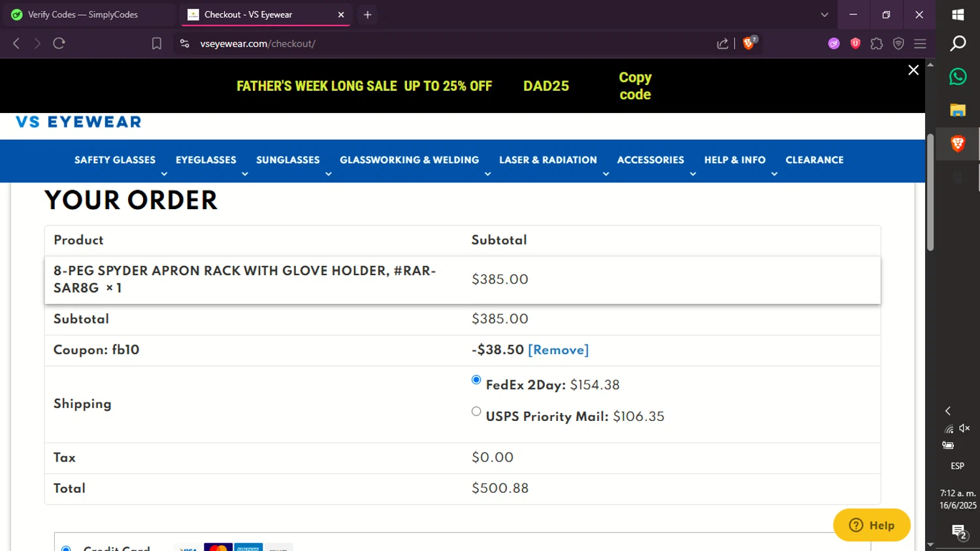The width and height of the screenshot is (980, 551).
Task: Dismiss the Father's Week sale banner
Action: 913,70
